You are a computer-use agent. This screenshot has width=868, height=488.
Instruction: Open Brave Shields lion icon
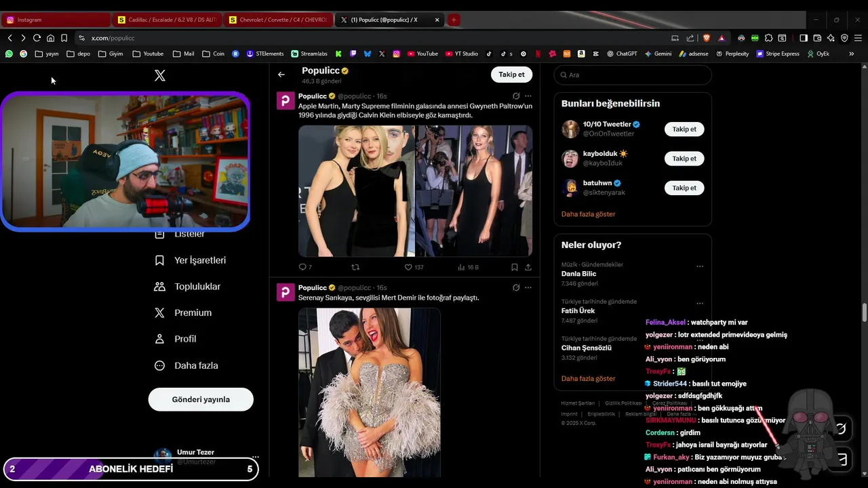pyautogui.click(x=707, y=38)
